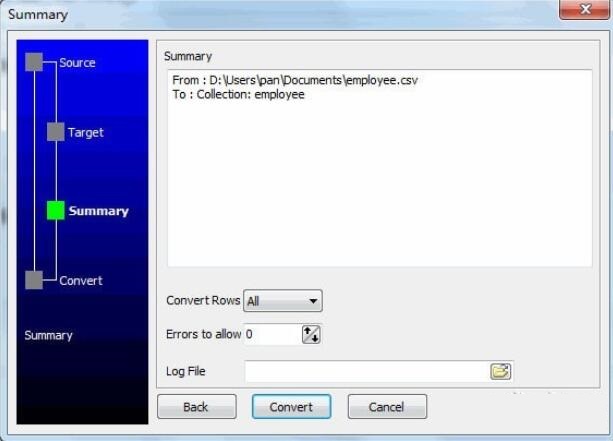Select the Source step label
The width and height of the screenshot is (613, 441).
[x=77, y=63]
